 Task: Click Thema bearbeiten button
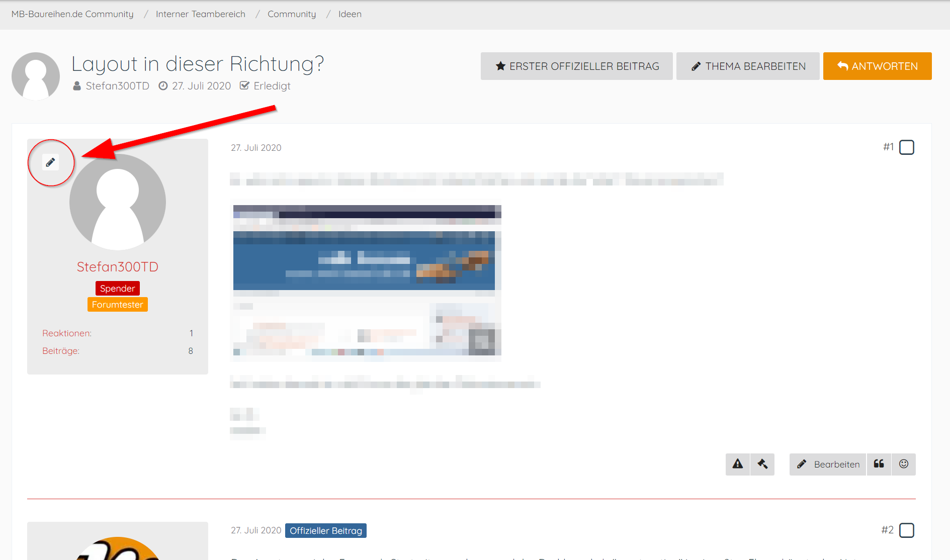(748, 66)
